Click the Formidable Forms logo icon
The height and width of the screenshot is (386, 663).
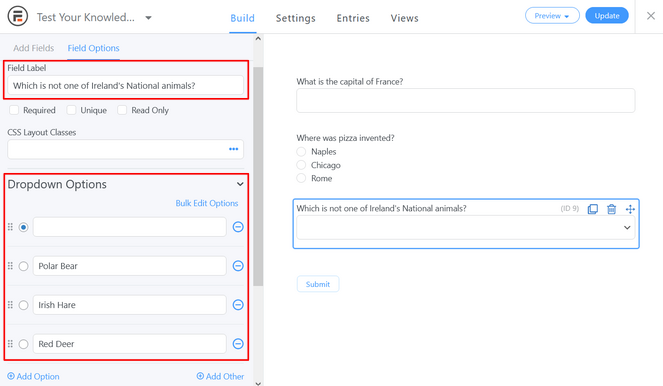[x=18, y=16]
